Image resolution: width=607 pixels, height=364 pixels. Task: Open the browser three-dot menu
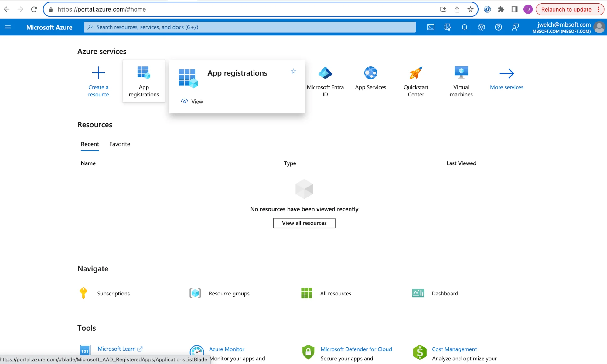[x=598, y=9]
